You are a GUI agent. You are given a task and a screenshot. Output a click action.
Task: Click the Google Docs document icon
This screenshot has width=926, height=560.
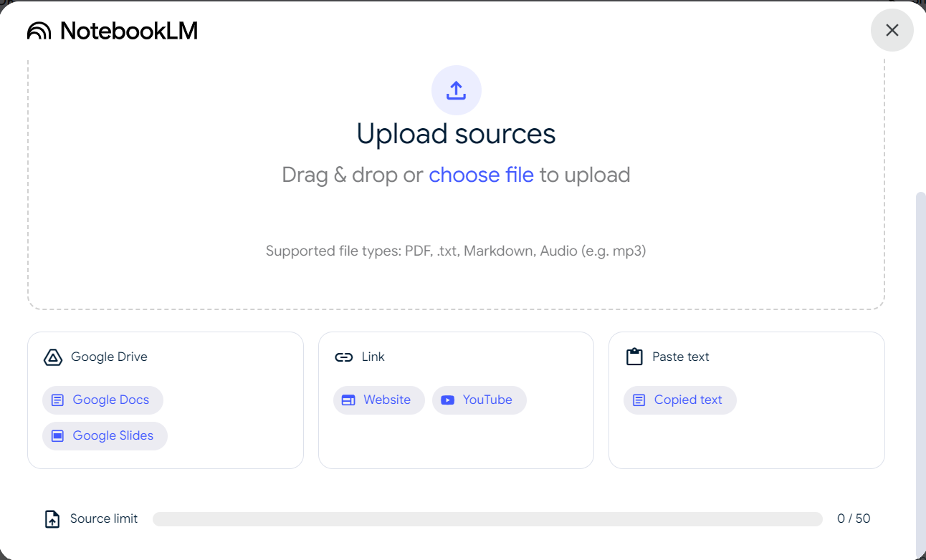(x=58, y=400)
